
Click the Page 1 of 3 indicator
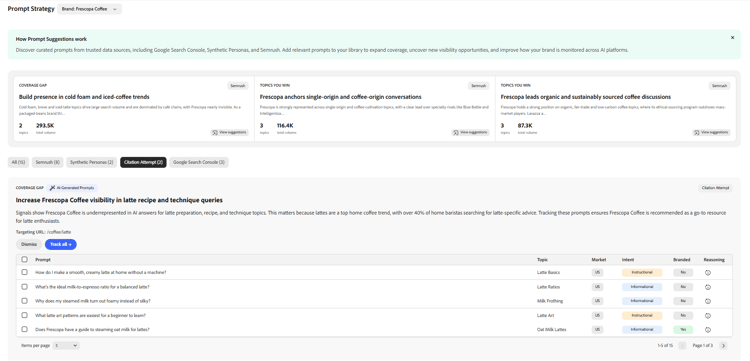click(703, 345)
